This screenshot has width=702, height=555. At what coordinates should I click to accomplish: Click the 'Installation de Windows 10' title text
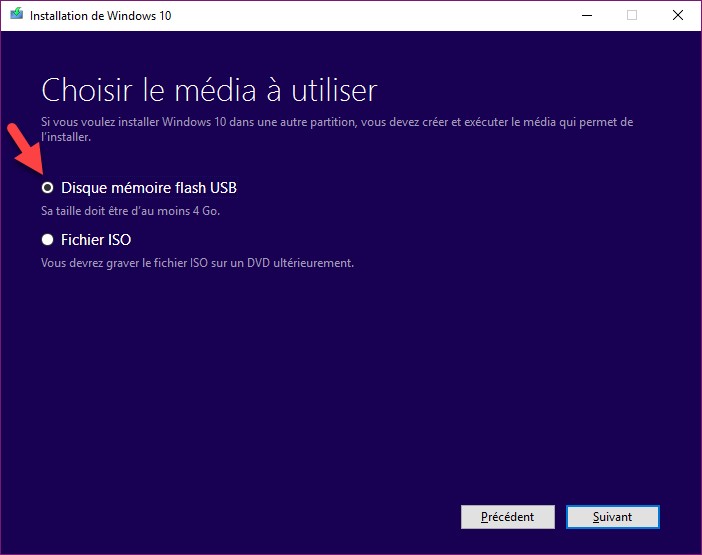click(x=100, y=16)
